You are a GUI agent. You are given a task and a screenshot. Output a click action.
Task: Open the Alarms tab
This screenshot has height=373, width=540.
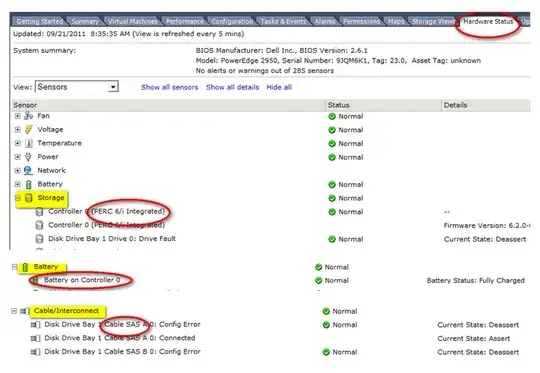[324, 21]
